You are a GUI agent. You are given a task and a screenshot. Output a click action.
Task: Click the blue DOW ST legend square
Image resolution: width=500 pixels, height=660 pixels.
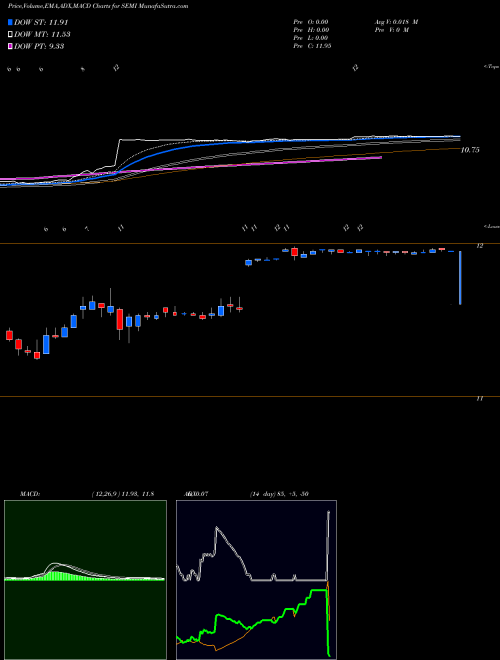click(10, 22)
